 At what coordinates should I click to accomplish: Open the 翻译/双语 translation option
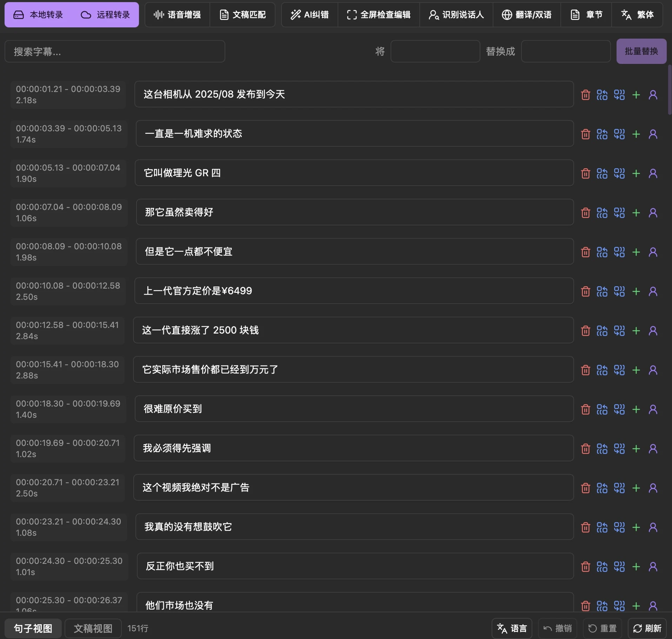point(527,15)
